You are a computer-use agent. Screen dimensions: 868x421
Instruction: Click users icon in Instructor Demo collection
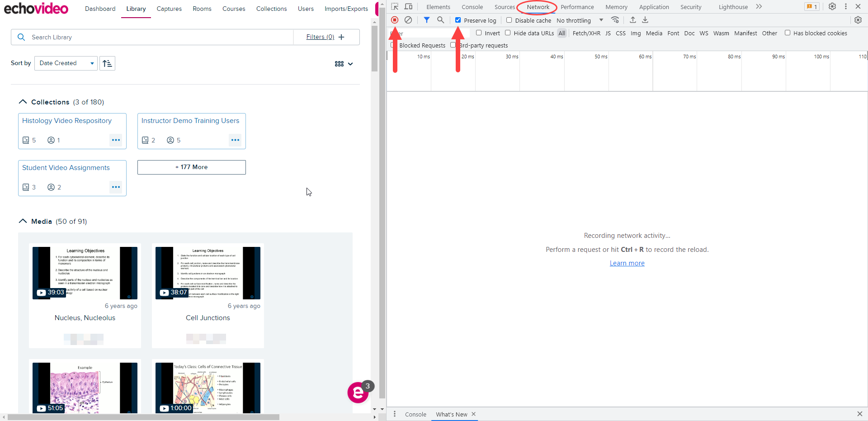pos(170,140)
